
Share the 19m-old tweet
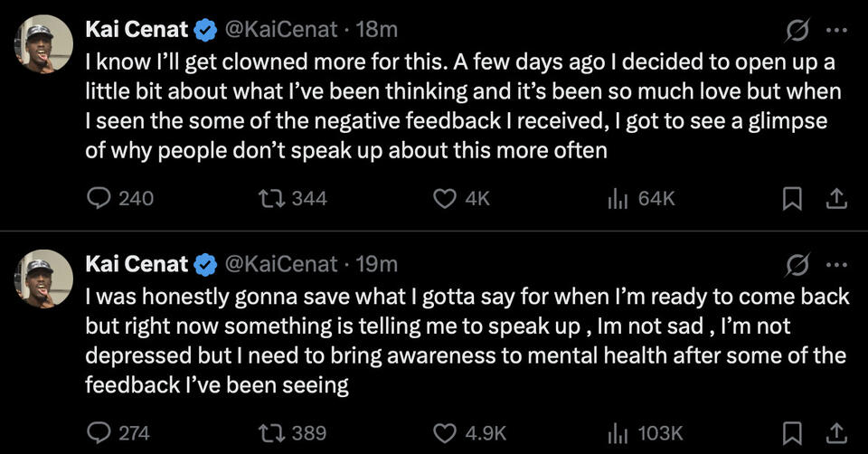click(x=836, y=432)
